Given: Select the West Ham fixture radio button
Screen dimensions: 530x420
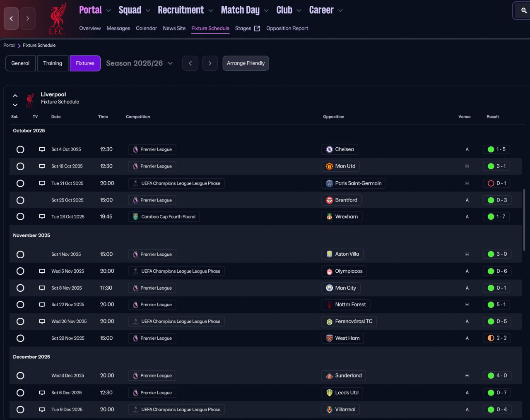Looking at the screenshot, I should click(x=20, y=338).
